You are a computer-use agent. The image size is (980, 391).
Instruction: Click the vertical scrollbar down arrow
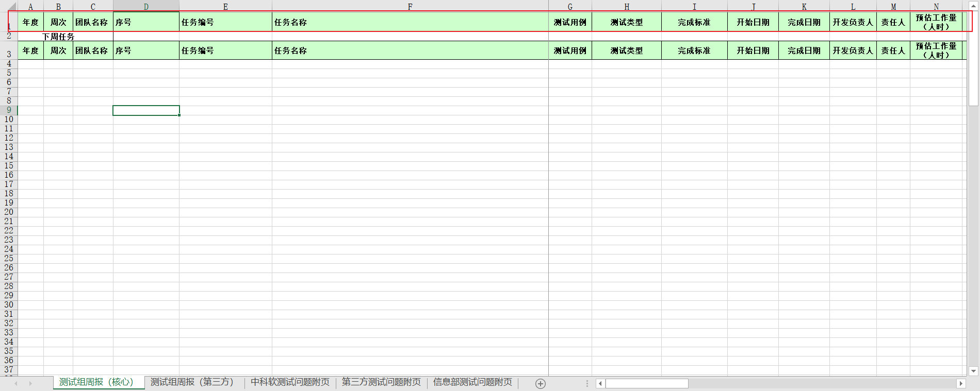973,371
